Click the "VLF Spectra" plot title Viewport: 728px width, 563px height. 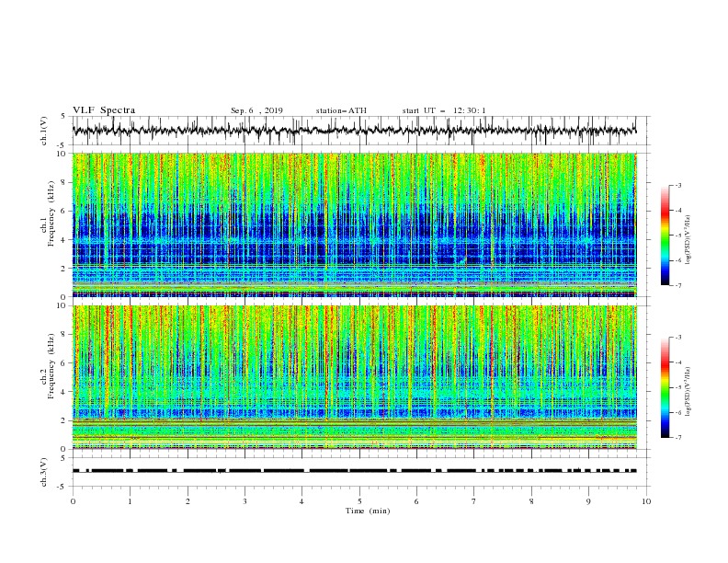[104, 110]
